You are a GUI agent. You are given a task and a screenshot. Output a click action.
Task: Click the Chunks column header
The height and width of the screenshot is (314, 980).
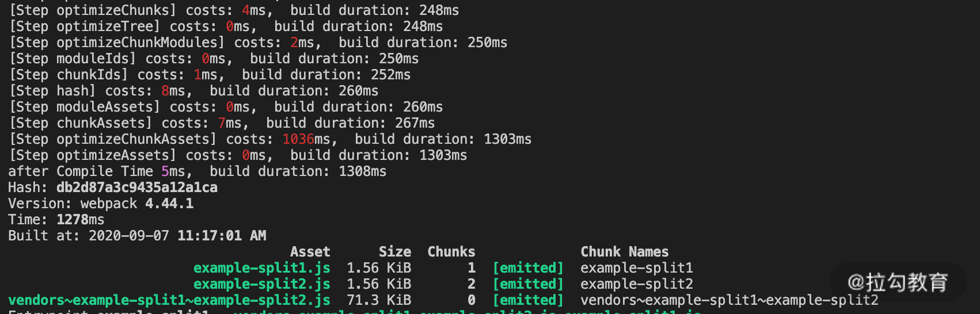(451, 252)
